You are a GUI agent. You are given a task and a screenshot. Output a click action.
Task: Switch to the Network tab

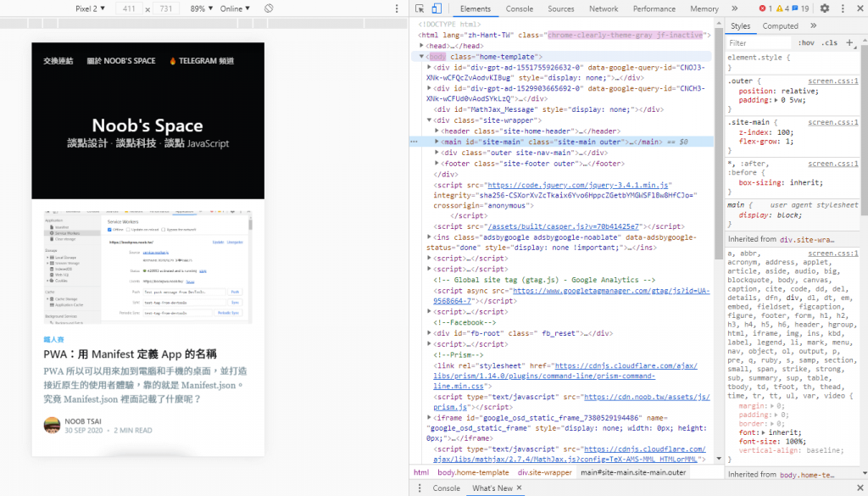click(x=604, y=8)
